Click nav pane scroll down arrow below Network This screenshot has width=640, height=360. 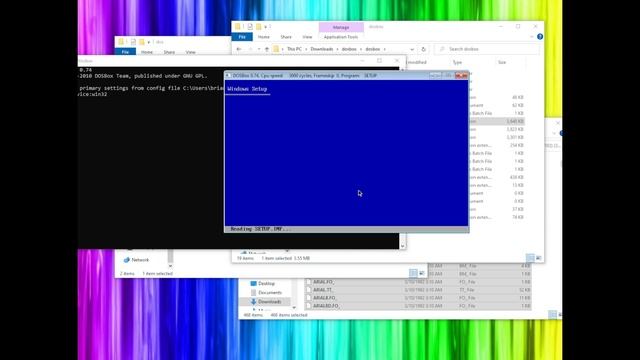(170, 266)
